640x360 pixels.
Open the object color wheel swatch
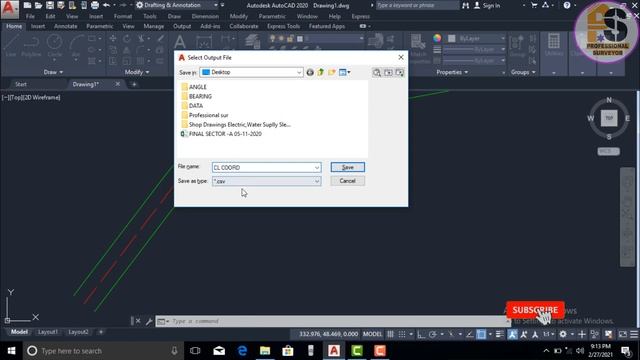[x=437, y=38]
